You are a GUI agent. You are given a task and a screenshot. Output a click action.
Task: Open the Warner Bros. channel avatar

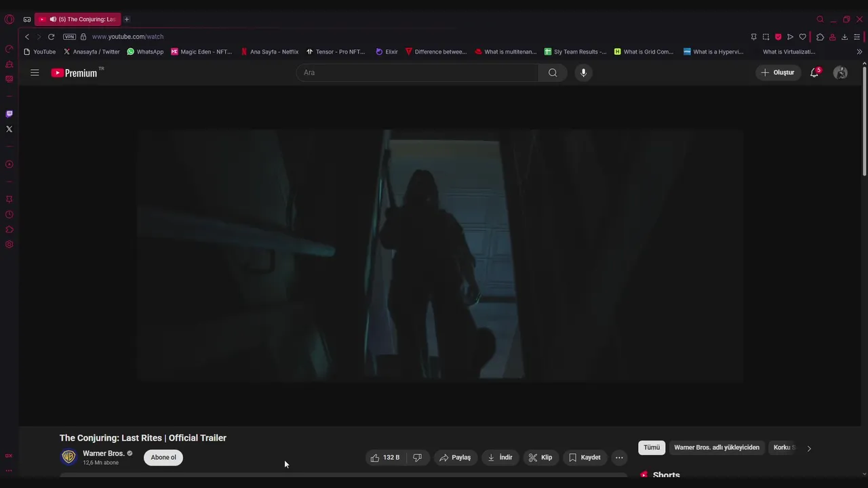click(x=68, y=457)
